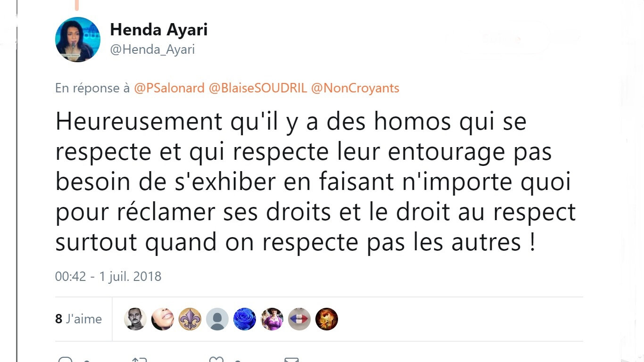Show the list of 8 J'aime

(x=79, y=319)
